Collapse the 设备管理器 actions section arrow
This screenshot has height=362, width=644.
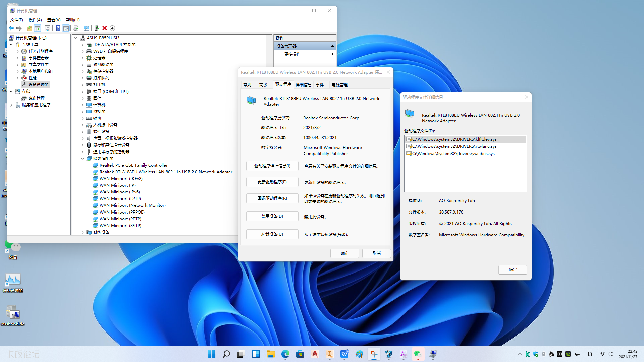click(x=332, y=46)
